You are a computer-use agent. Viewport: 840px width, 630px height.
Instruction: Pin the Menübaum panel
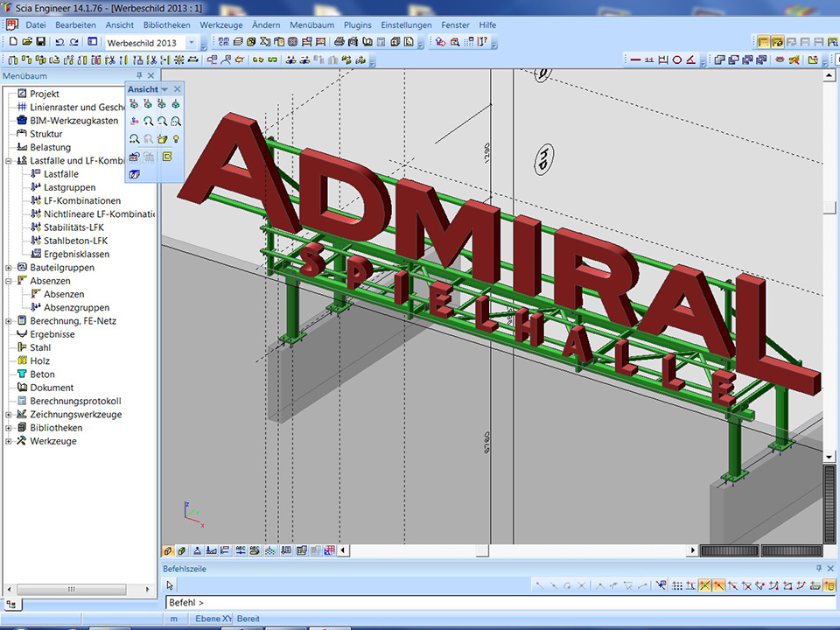(139, 76)
